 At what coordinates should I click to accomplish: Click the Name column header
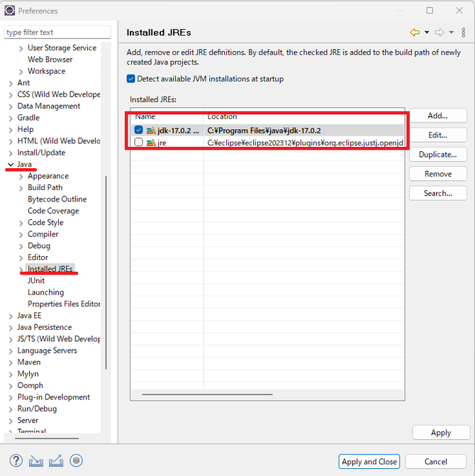[167, 116]
